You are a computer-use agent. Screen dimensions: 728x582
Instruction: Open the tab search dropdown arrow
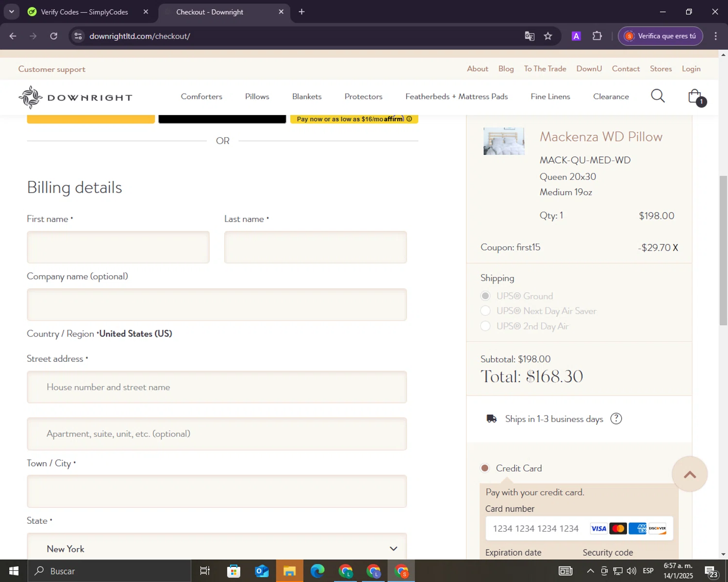pos(11,12)
